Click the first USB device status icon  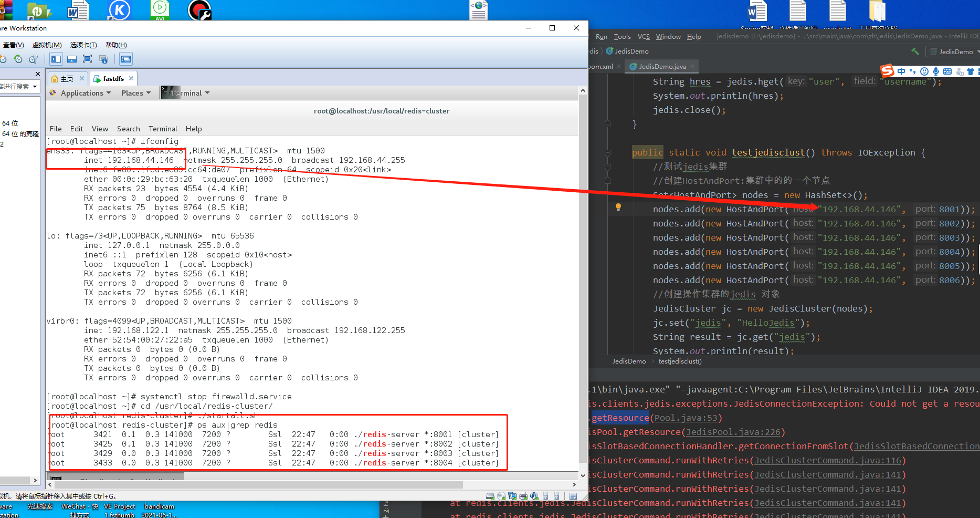(545, 496)
